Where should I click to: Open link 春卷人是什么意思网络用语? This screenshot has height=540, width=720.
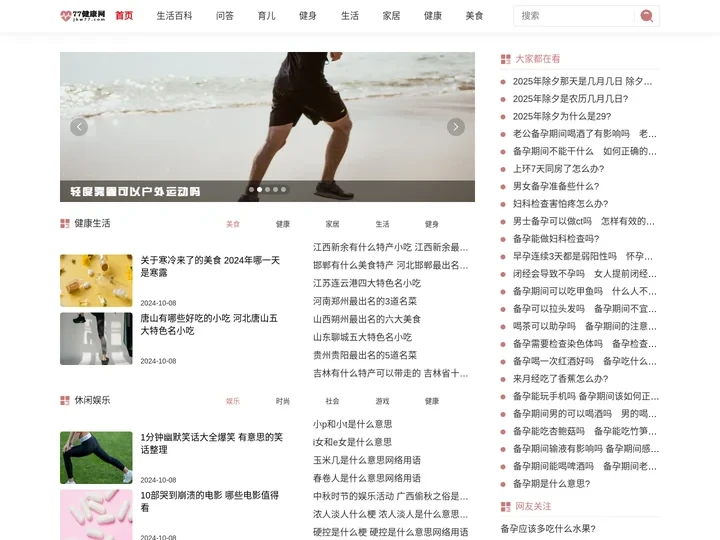pos(367,478)
